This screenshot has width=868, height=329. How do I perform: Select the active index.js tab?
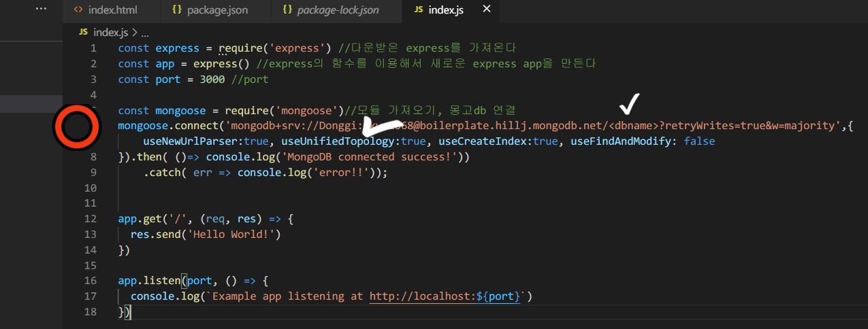pyautogui.click(x=447, y=10)
